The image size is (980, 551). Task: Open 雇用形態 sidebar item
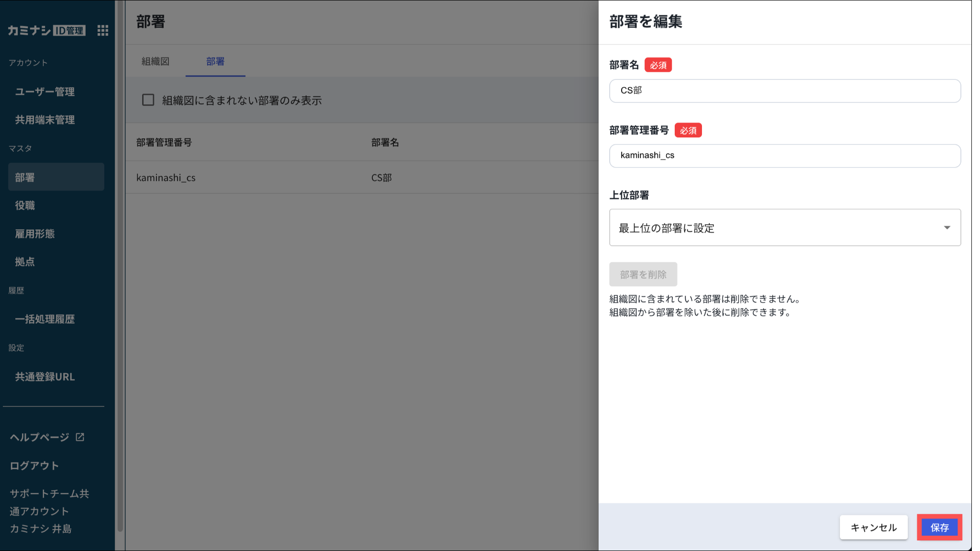point(35,234)
